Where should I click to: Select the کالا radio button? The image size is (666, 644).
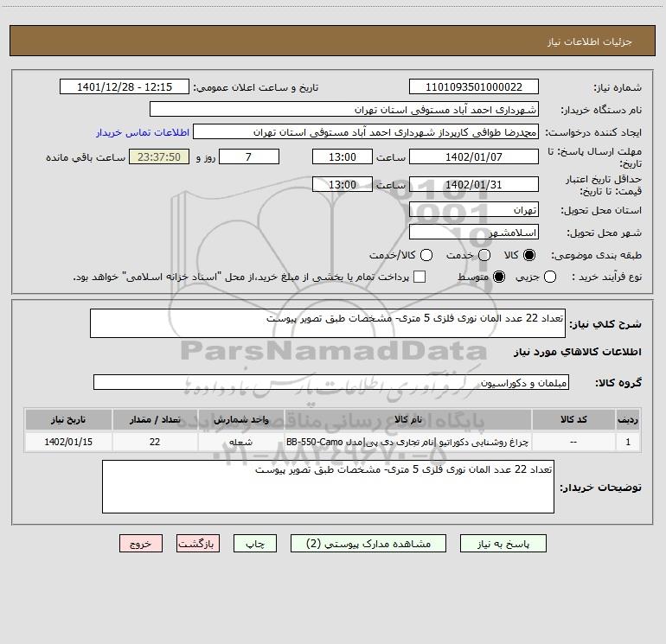529,255
